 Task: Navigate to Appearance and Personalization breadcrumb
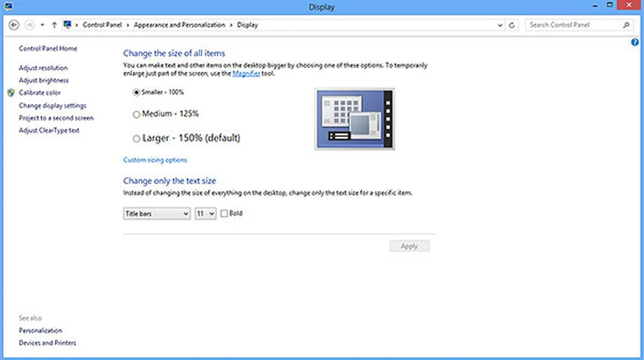(179, 25)
